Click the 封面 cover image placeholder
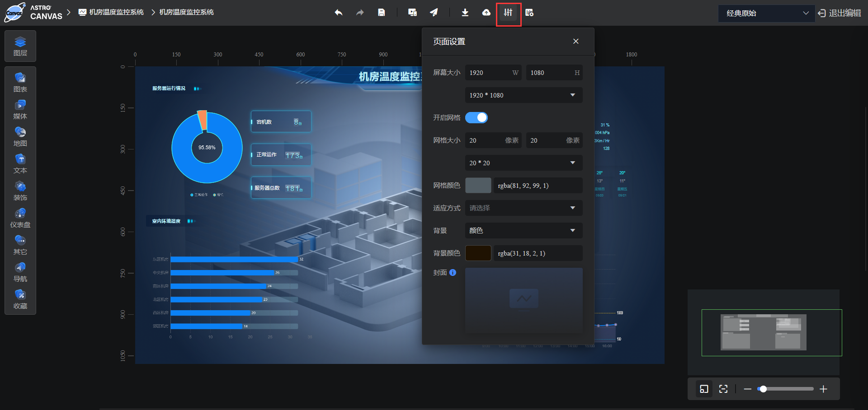 click(524, 300)
